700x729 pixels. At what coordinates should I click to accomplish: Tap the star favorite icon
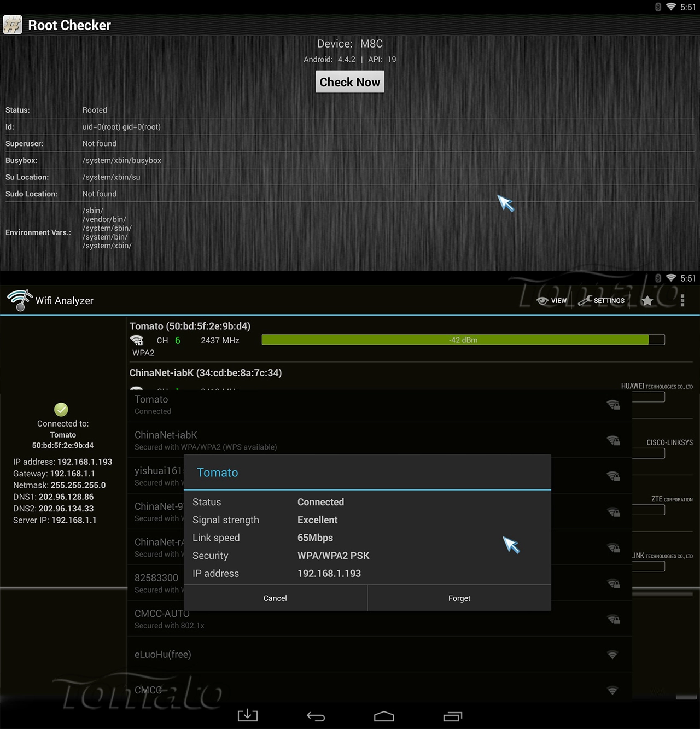647,301
